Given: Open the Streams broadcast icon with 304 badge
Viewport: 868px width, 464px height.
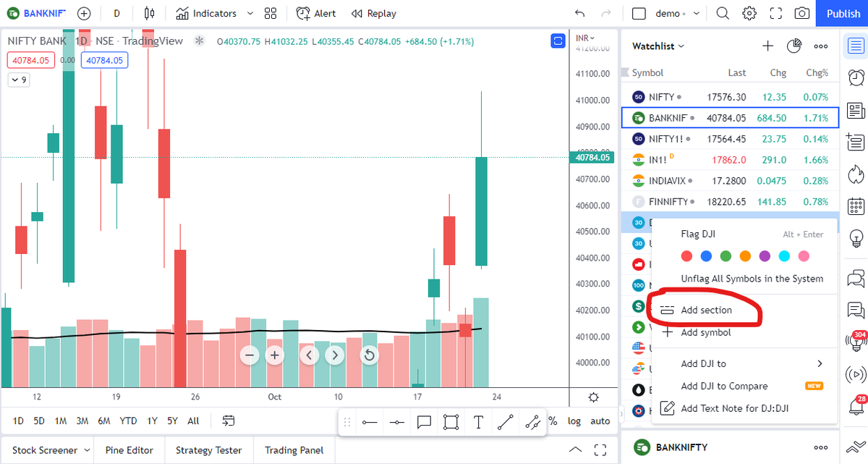Looking at the screenshot, I should point(855,341).
